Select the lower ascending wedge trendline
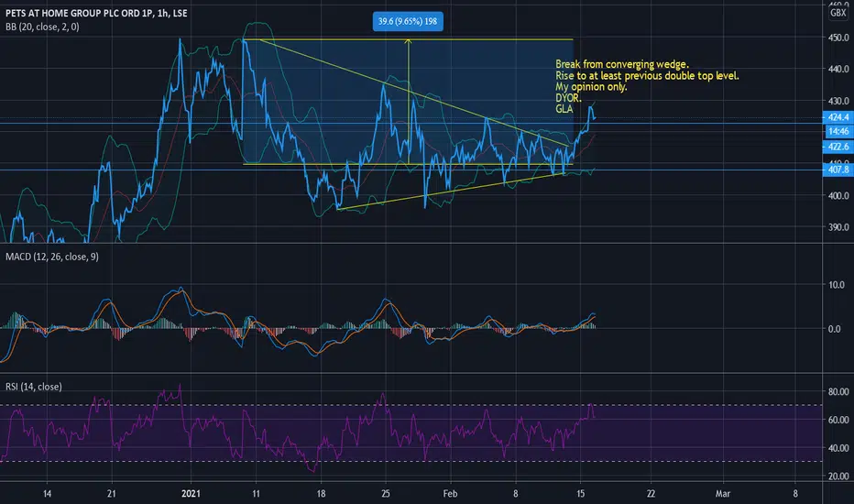 [x=451, y=192]
